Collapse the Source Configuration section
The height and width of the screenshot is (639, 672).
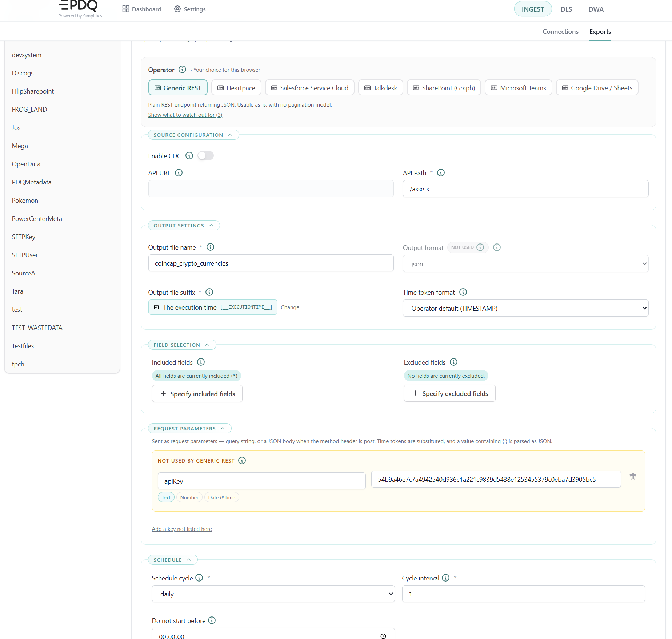[193, 135]
